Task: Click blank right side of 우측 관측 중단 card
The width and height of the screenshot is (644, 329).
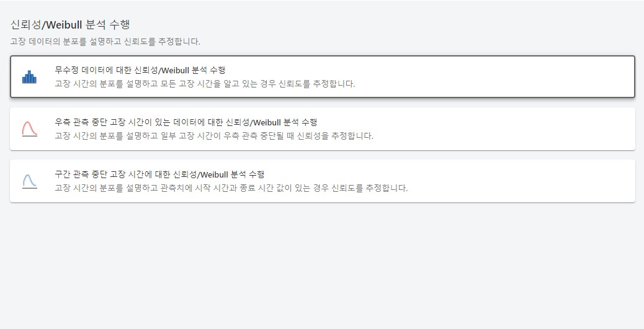Action: pyautogui.click(x=527, y=128)
